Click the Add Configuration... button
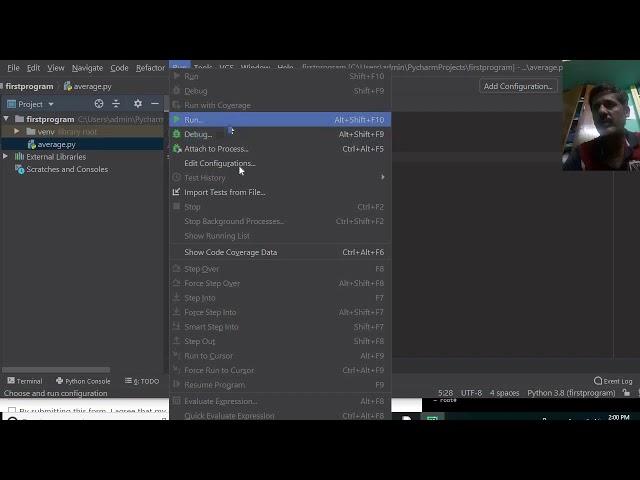This screenshot has height=480, width=640. [518, 86]
